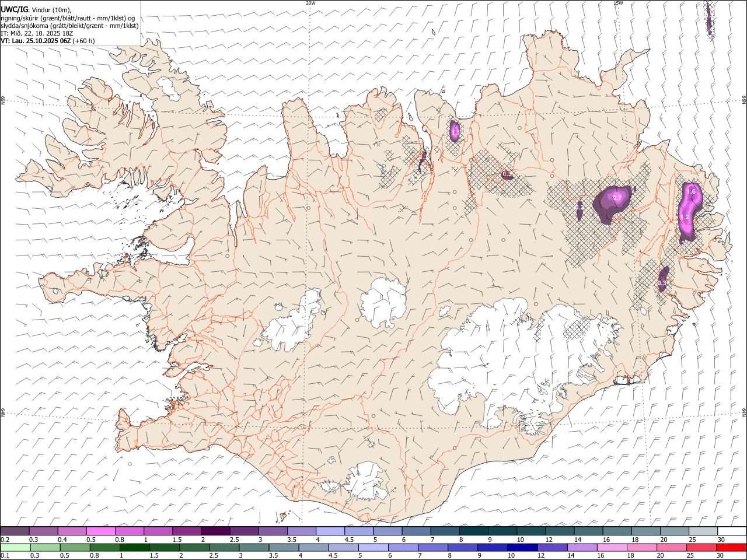
Task: Click the UWC/IG title text
Action: [15, 9]
